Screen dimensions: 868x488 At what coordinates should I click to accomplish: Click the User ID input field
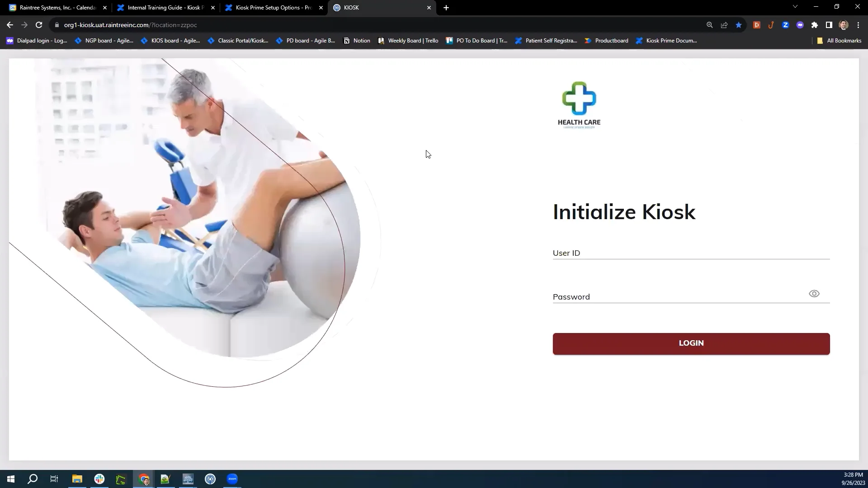[x=691, y=253]
